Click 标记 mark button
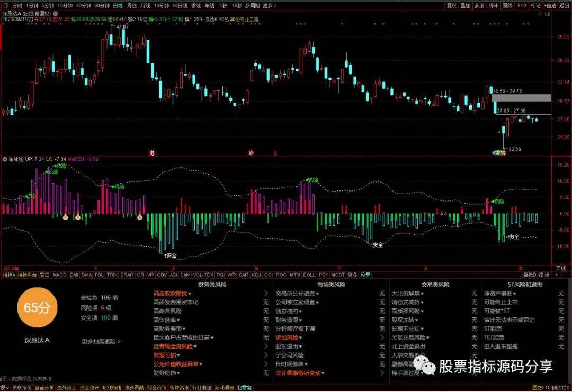Screen dimensions: 572x392 tap(535, 5)
